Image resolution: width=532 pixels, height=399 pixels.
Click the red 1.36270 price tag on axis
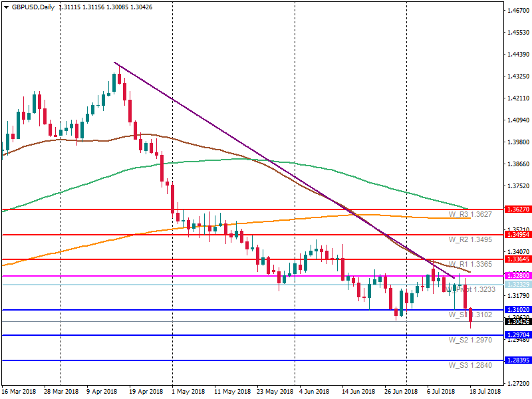517,209
